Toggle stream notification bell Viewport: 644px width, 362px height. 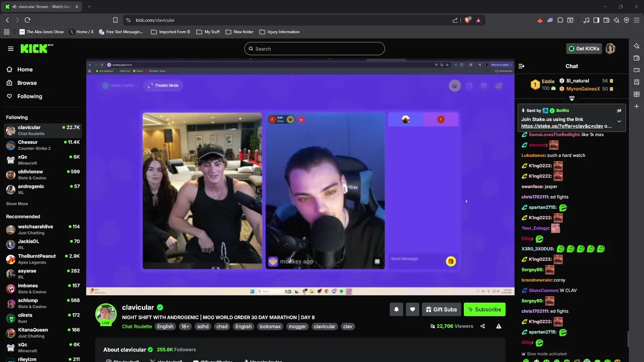[396, 309]
